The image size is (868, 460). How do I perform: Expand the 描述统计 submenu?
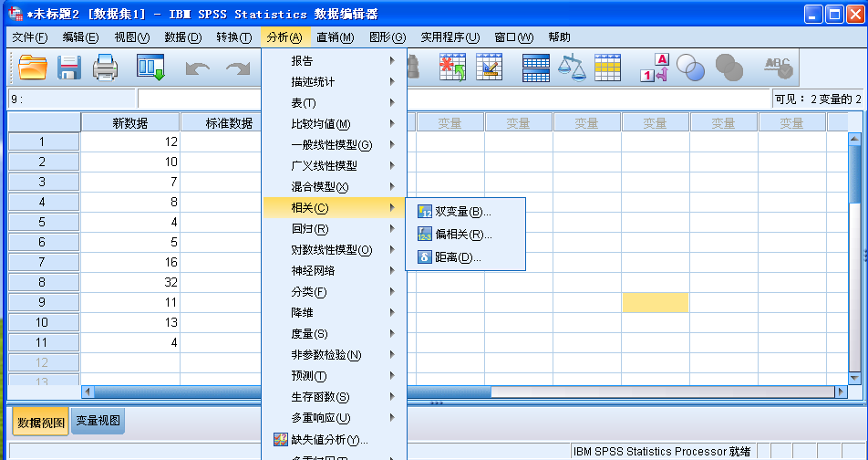(335, 82)
